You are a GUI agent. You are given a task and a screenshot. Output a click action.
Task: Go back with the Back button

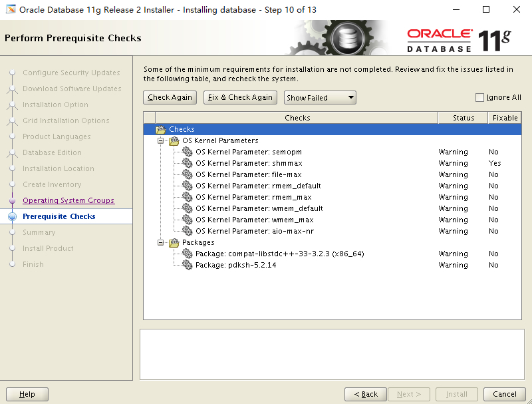point(365,394)
